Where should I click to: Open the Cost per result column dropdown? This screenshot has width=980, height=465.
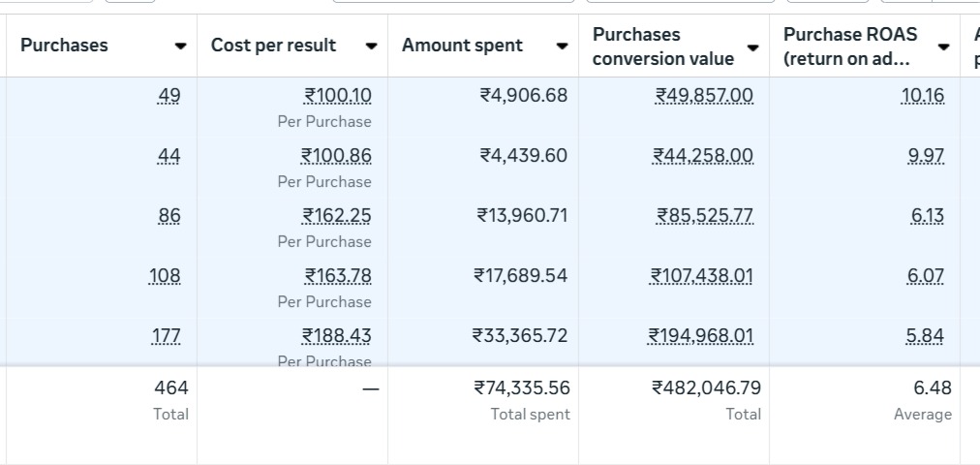tap(371, 46)
